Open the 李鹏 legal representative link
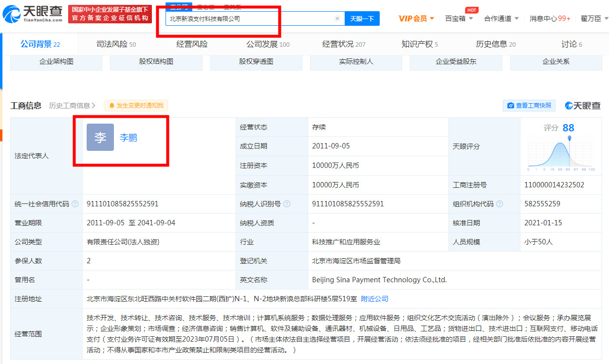The height and width of the screenshot is (364, 609). (x=129, y=138)
